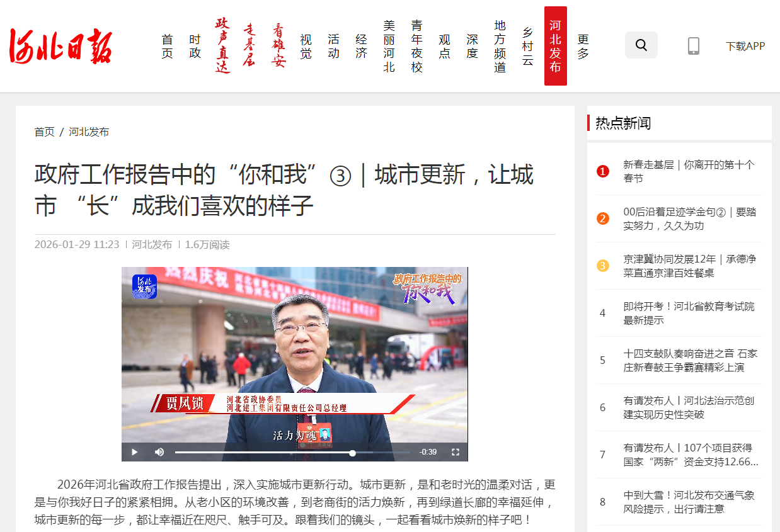Click the yellow number 3 ranking badge
Viewport: 780px width, 532px height.
[x=603, y=266]
